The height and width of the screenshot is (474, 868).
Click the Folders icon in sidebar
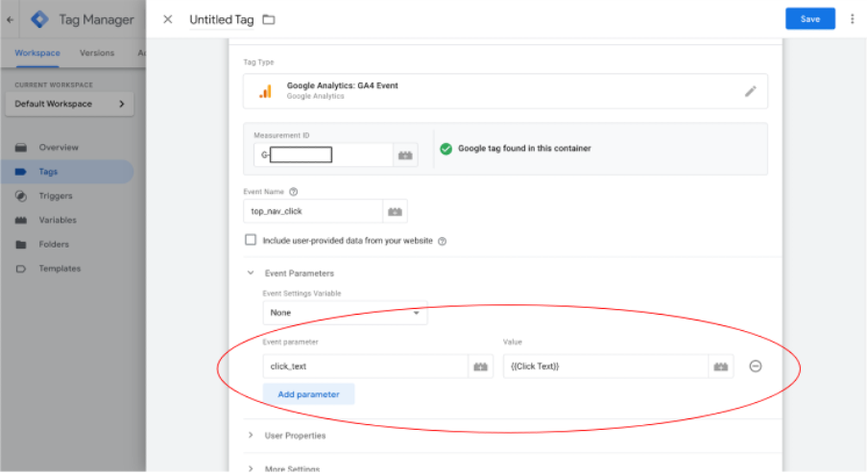21,245
